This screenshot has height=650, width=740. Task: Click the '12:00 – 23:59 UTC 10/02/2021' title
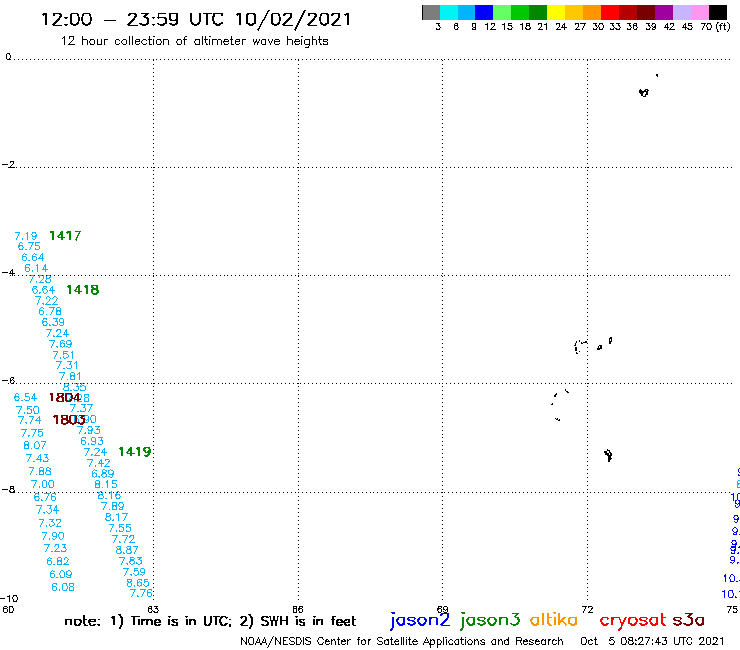click(x=196, y=19)
